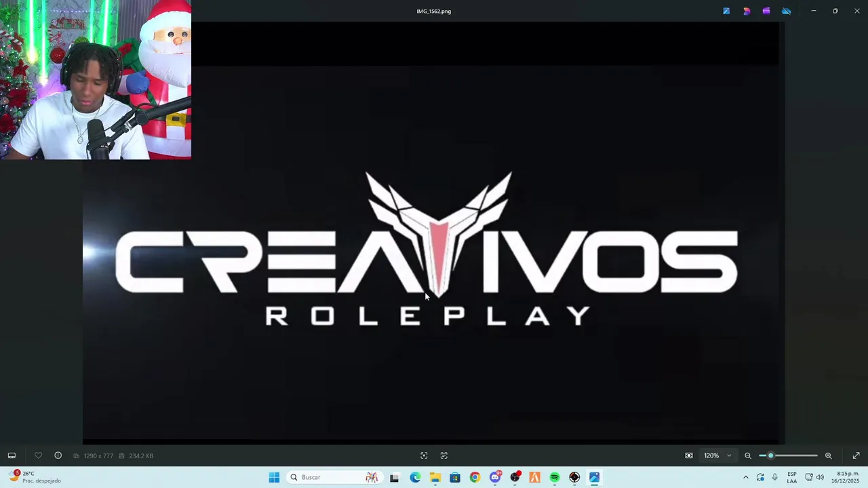
Task: Open the OBS Studio taskbar icon
Action: 574,477
